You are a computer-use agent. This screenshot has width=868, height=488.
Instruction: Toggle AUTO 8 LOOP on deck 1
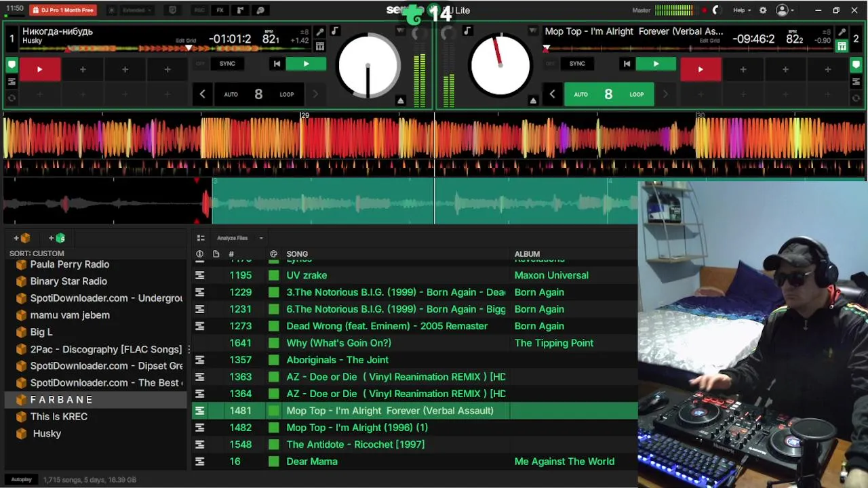pyautogui.click(x=258, y=94)
